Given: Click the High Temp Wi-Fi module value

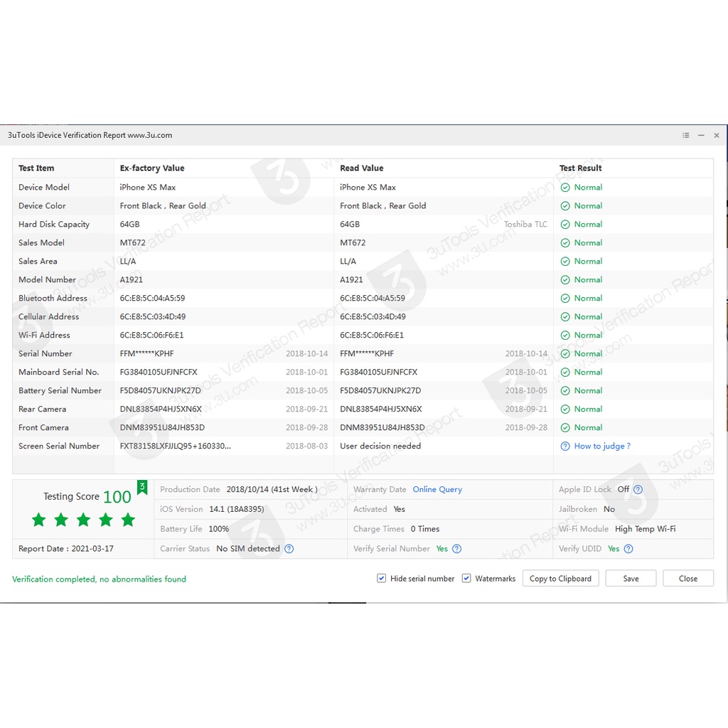Looking at the screenshot, I should tap(645, 529).
